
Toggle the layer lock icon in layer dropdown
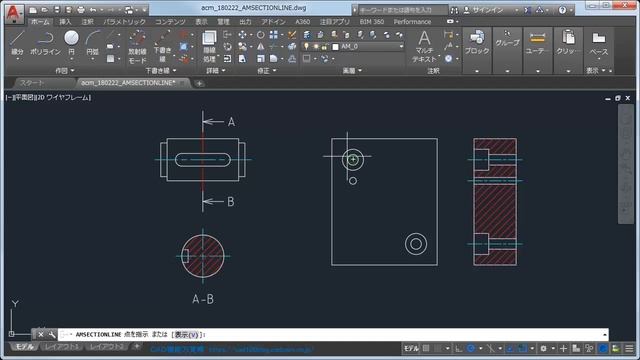[x=324, y=47]
